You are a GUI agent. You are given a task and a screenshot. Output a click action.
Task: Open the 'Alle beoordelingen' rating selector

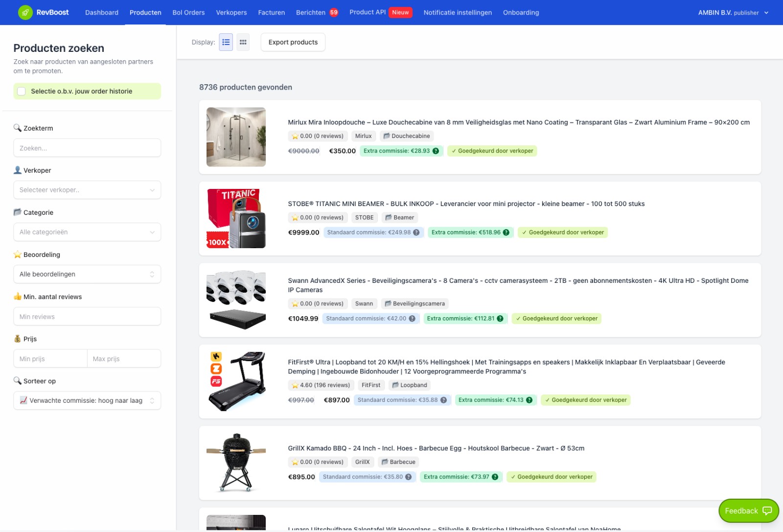[x=87, y=274]
